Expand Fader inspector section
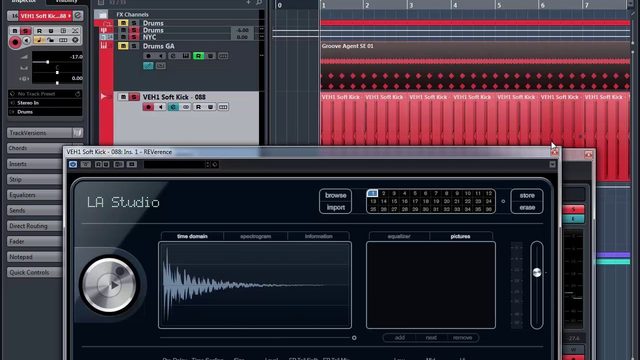Image resolution: width=640 pixels, height=360 pixels. pyautogui.click(x=35, y=241)
